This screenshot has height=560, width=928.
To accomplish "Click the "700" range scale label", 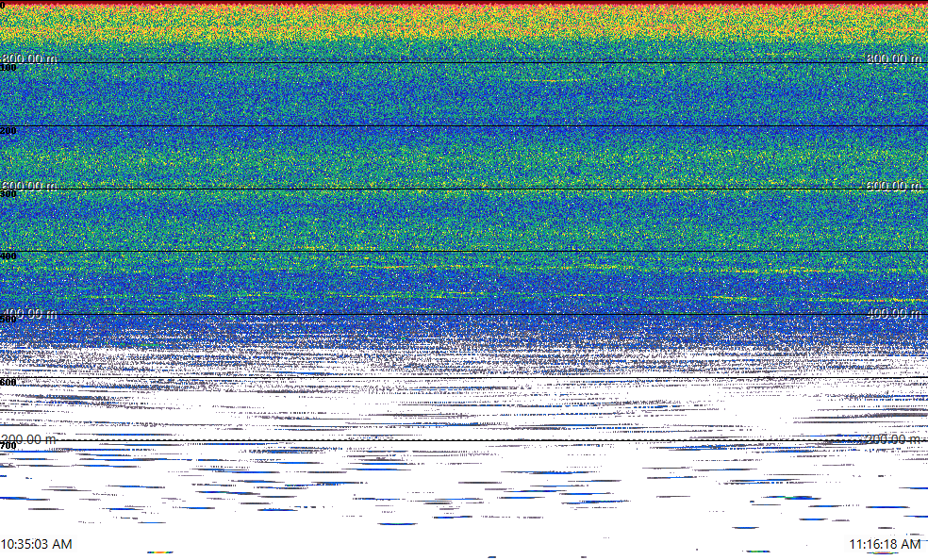I will tap(8, 445).
